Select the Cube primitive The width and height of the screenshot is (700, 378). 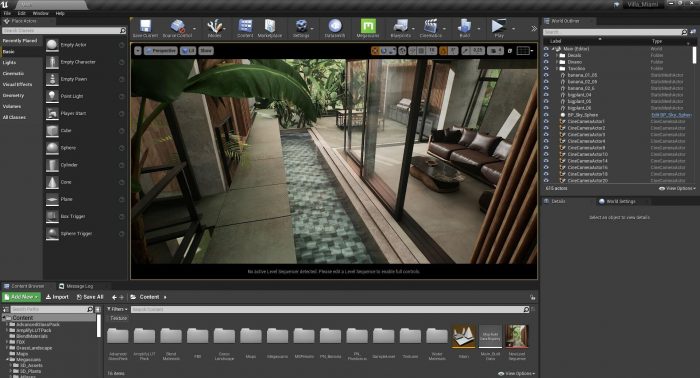click(x=85, y=130)
